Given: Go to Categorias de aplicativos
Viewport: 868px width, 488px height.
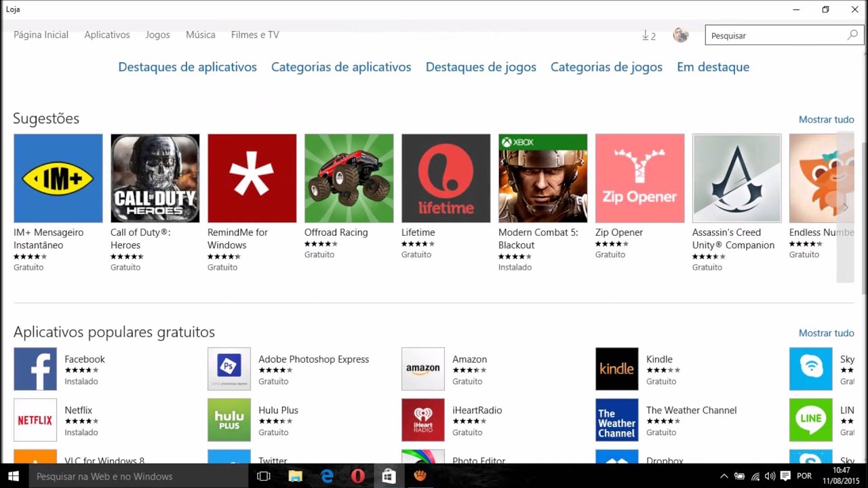Looking at the screenshot, I should [x=341, y=67].
